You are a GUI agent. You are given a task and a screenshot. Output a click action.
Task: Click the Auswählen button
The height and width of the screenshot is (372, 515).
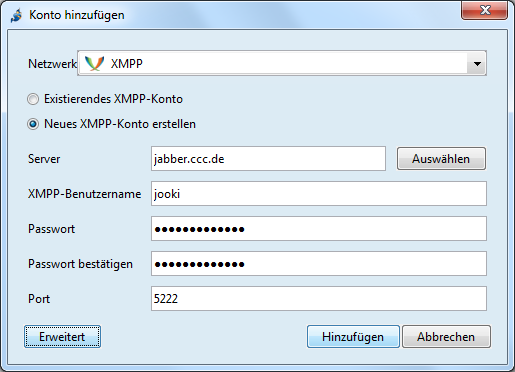click(x=441, y=159)
